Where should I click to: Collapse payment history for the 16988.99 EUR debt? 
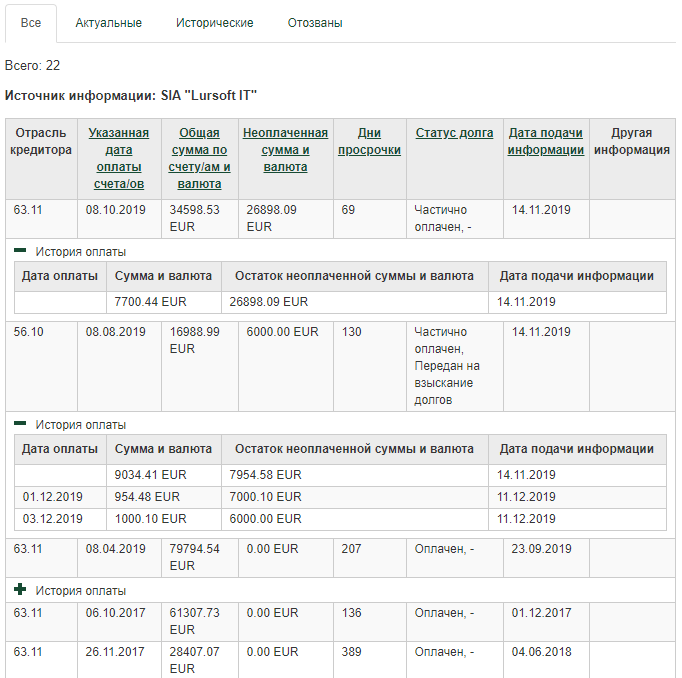point(20,425)
